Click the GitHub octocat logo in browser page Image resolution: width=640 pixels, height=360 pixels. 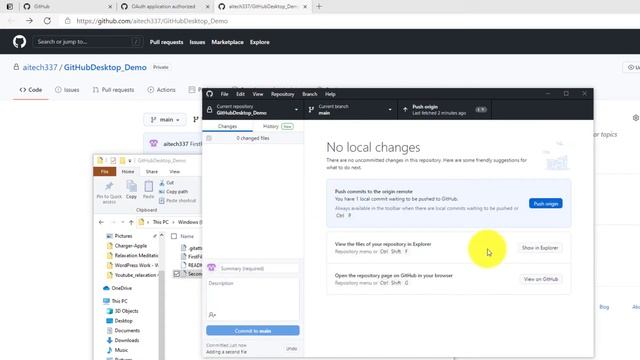pyautogui.click(x=19, y=42)
